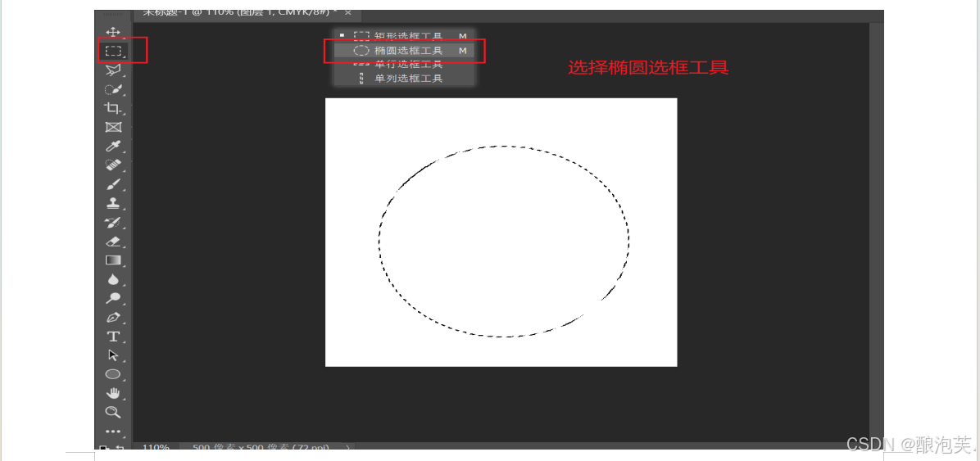This screenshot has height=461, width=980.
Task: Choose 单行选框工具 from the flyout menu
Action: point(404,65)
